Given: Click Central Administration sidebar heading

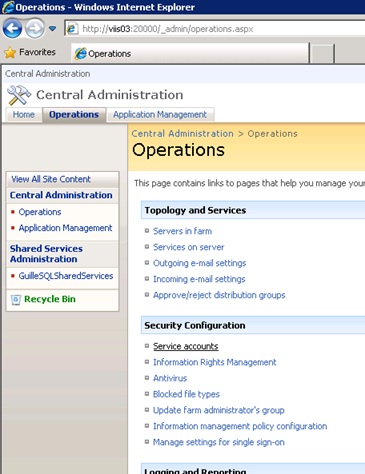Looking at the screenshot, I should [61, 195].
